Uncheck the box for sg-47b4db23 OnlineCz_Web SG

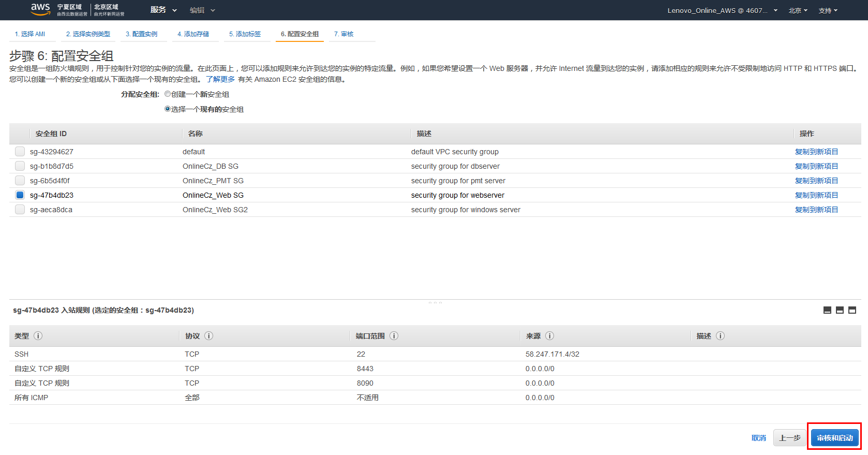tap(20, 195)
